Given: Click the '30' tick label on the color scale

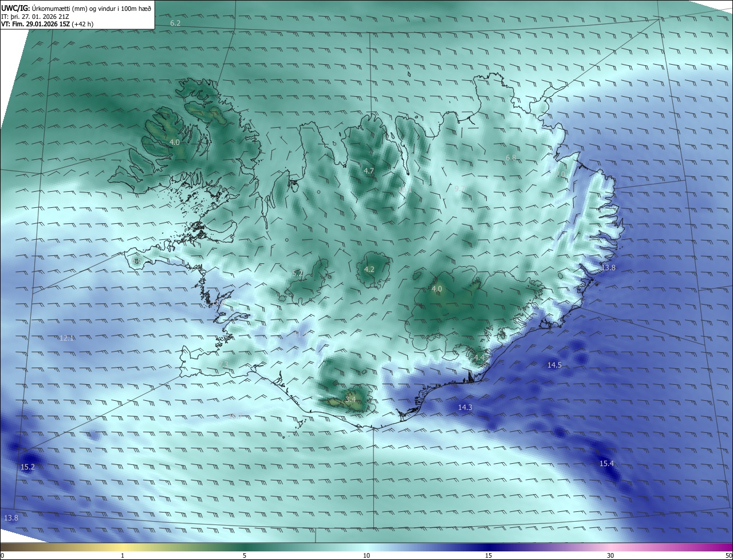Looking at the screenshot, I should (610, 555).
